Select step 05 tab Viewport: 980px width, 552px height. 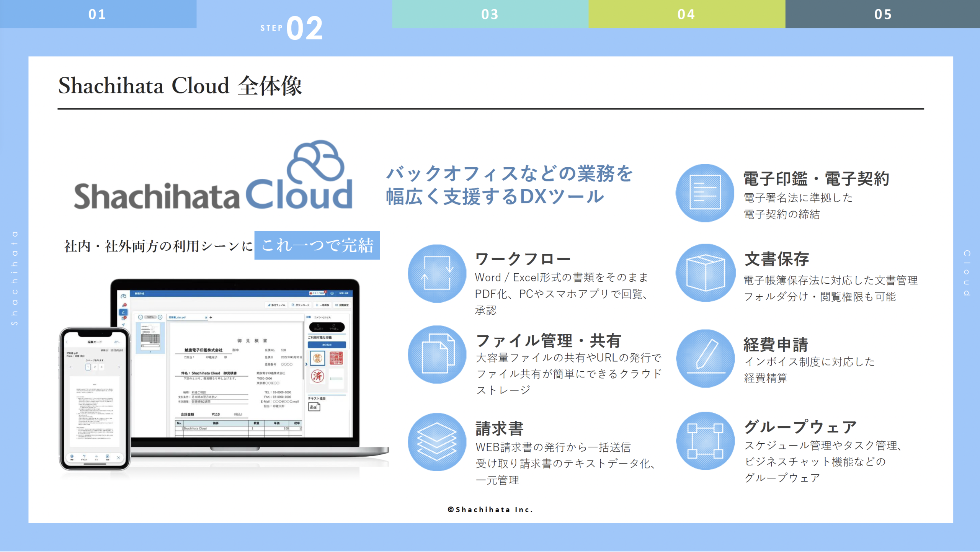point(882,14)
